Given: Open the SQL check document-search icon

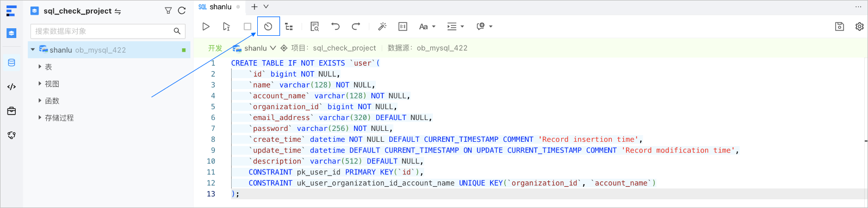Looking at the screenshot, I should coord(314,26).
